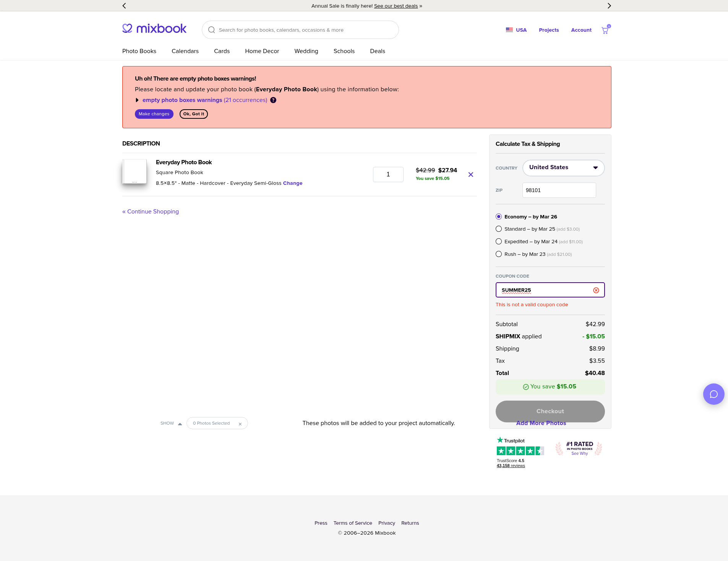Advance to next announcement banner arrow

pos(609,6)
